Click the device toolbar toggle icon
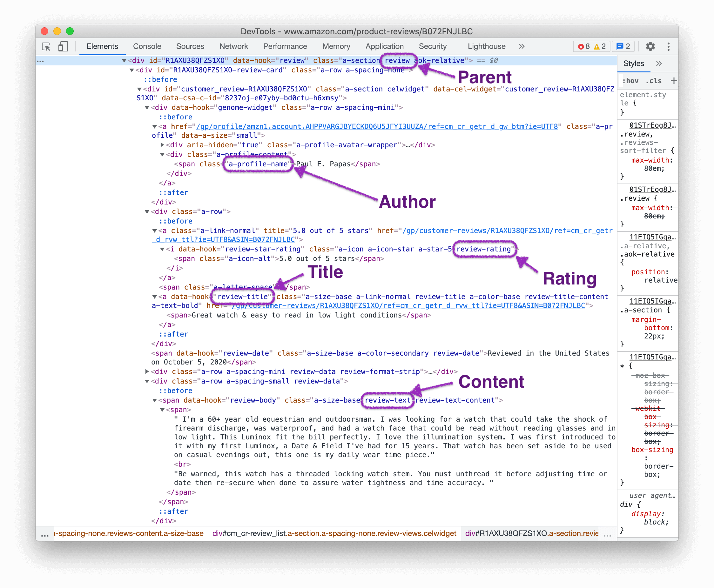714x588 pixels. [64, 47]
